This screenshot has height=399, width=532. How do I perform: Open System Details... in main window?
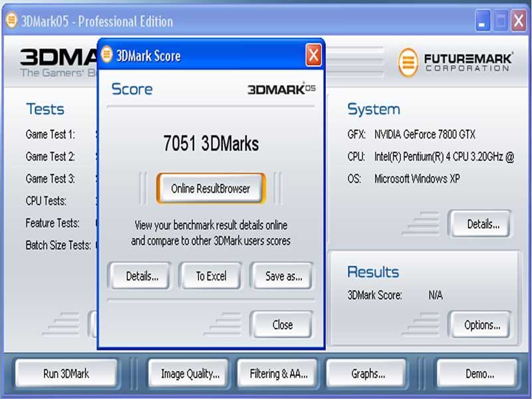481,224
